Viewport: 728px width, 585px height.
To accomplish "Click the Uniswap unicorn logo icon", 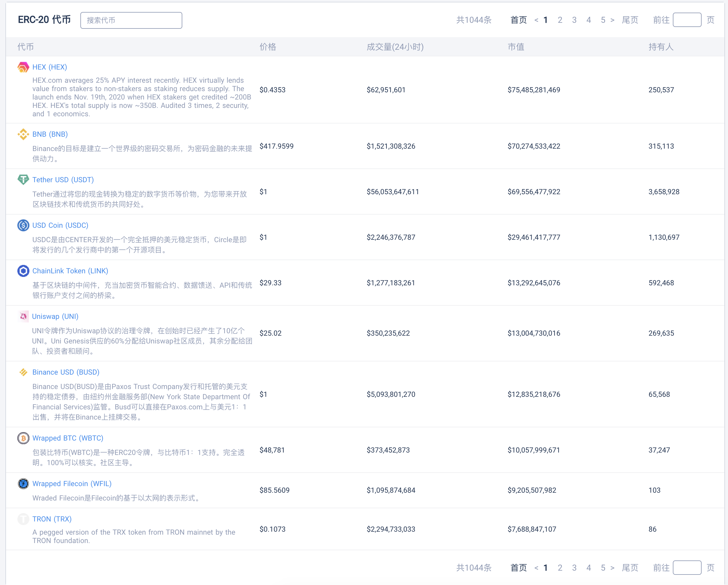I will (x=23, y=316).
